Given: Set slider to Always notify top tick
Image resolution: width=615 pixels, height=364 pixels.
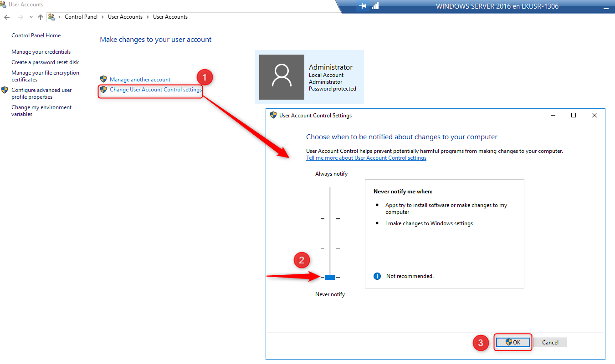Looking at the screenshot, I should [x=330, y=189].
